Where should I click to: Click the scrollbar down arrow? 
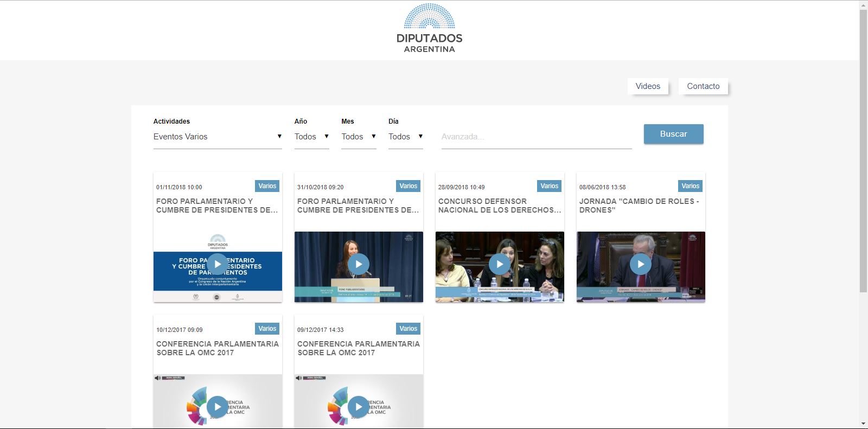coord(863,424)
